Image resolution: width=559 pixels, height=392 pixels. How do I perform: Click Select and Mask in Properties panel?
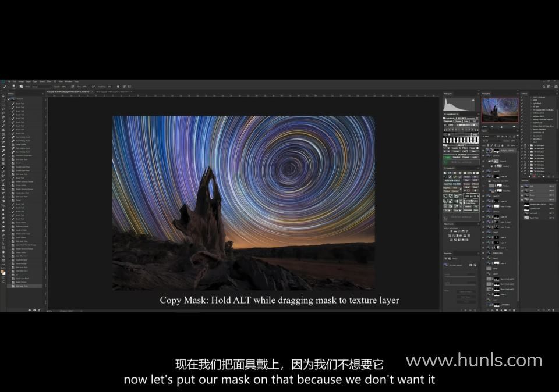click(466, 291)
